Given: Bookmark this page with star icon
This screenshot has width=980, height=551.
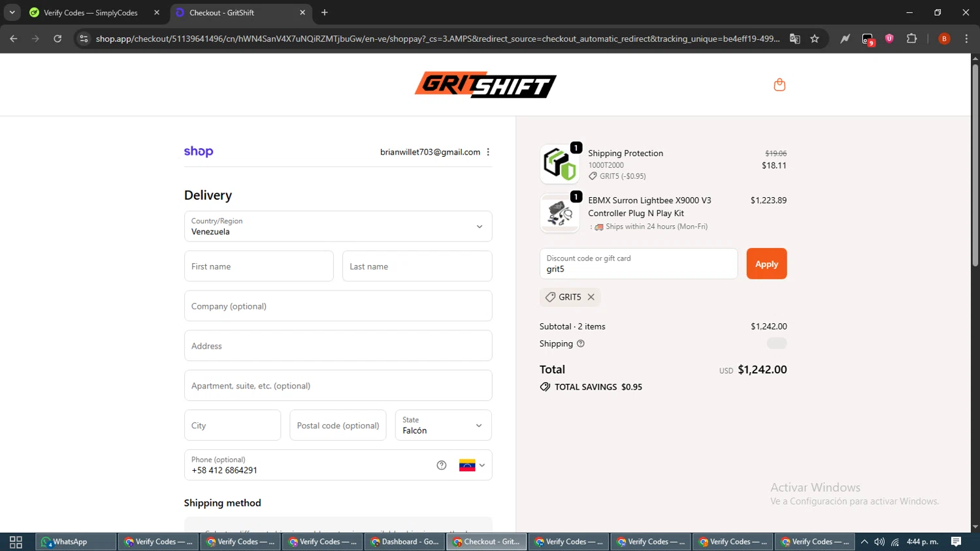Looking at the screenshot, I should click(x=815, y=39).
